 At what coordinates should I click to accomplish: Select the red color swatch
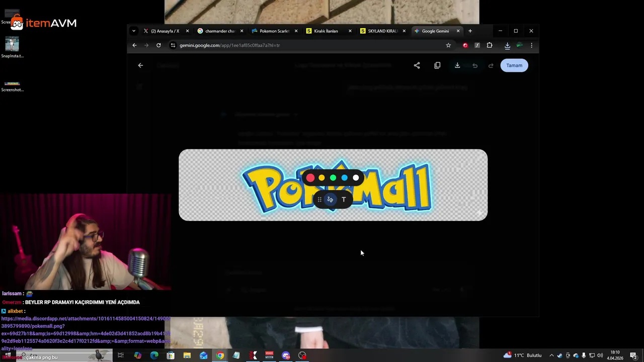(x=310, y=177)
